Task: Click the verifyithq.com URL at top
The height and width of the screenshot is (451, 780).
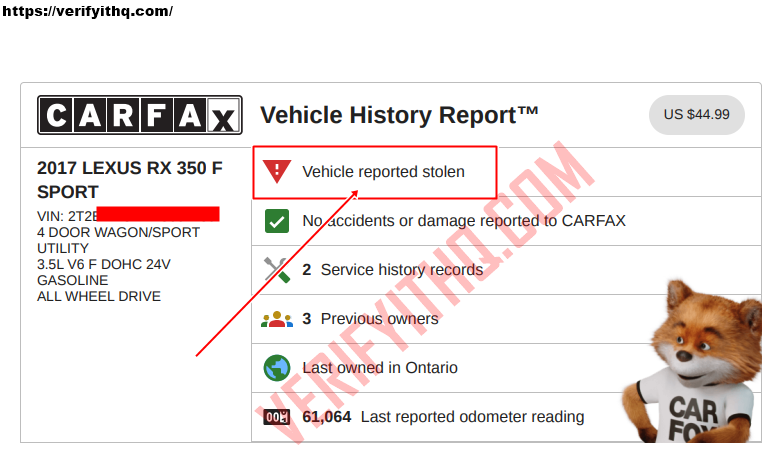Action: [x=87, y=11]
